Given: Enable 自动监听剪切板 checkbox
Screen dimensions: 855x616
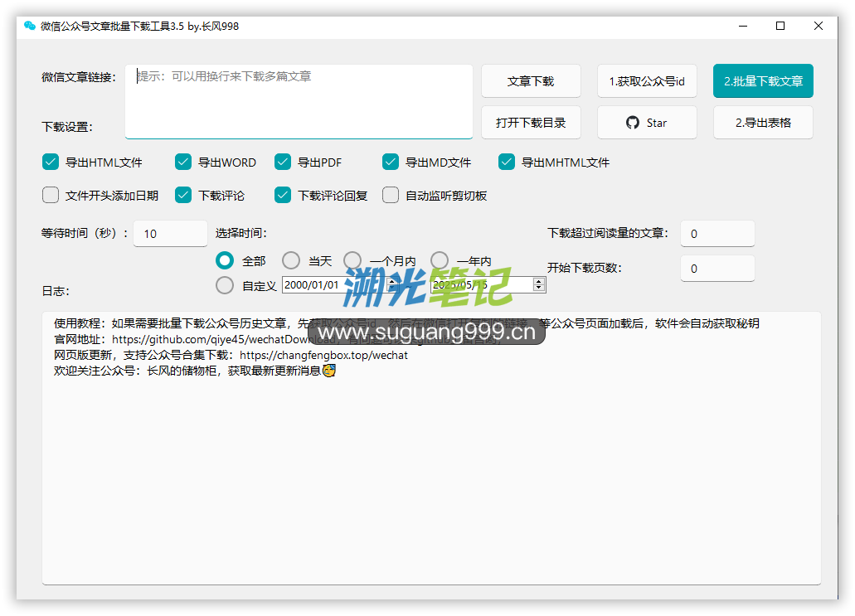Looking at the screenshot, I should [x=391, y=195].
